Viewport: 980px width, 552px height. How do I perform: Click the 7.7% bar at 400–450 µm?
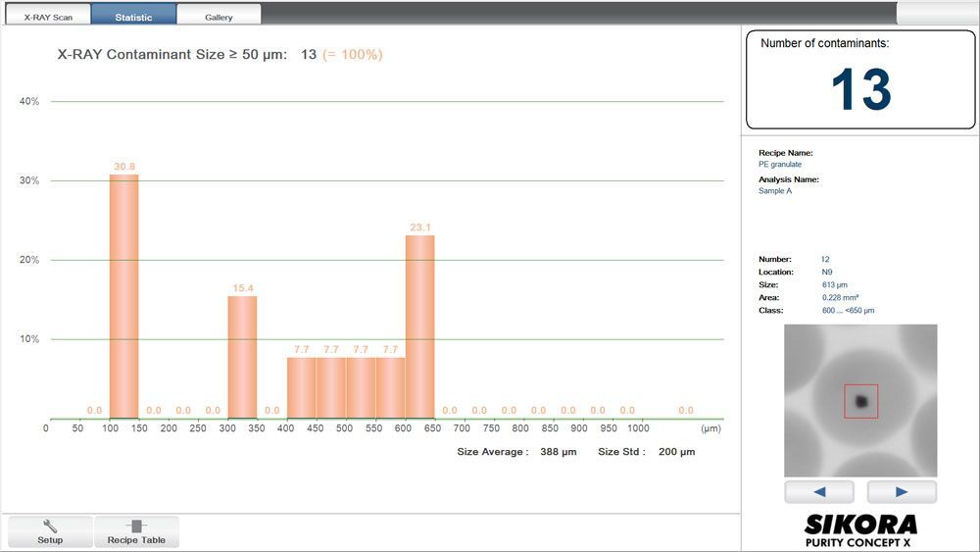[302, 387]
